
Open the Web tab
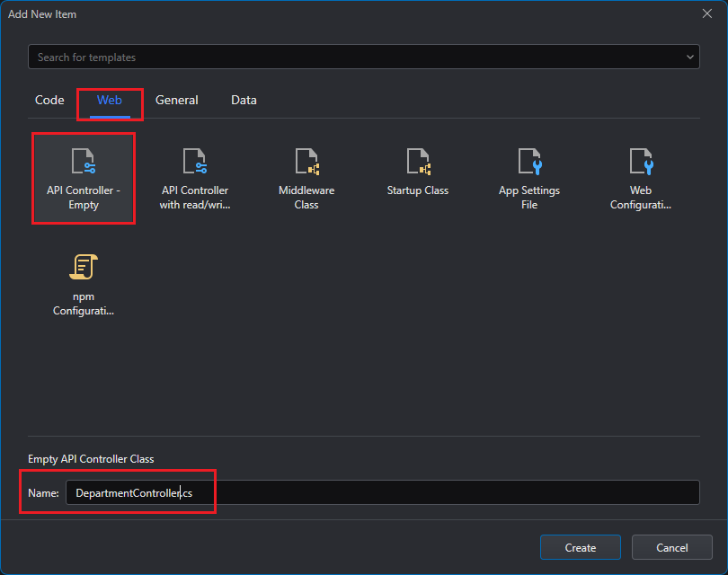110,100
